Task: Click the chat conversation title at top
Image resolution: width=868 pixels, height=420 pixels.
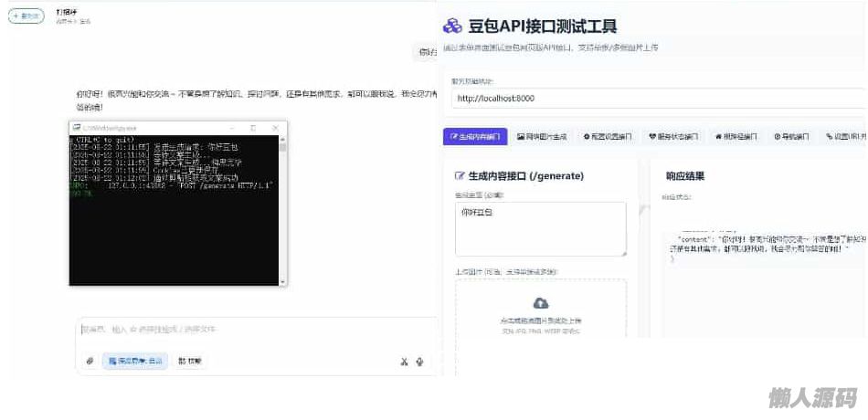Action: pos(67,12)
